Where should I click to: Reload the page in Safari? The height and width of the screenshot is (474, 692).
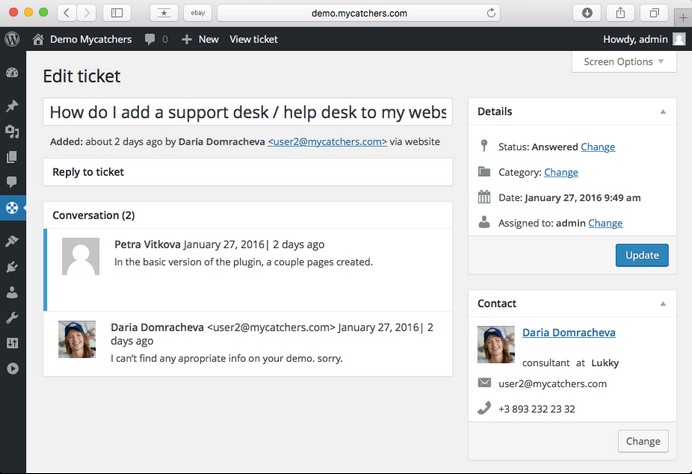point(491,13)
